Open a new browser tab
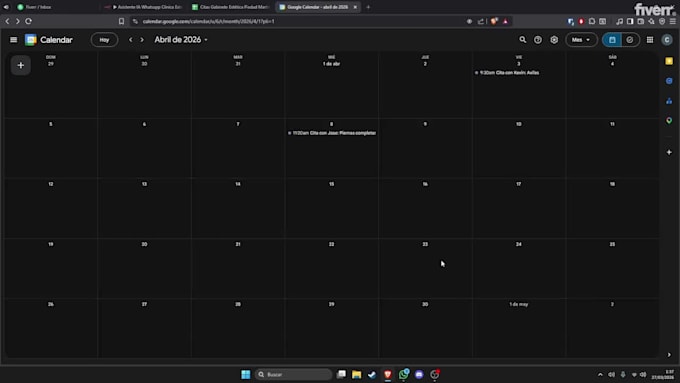680x383 pixels. (x=368, y=7)
